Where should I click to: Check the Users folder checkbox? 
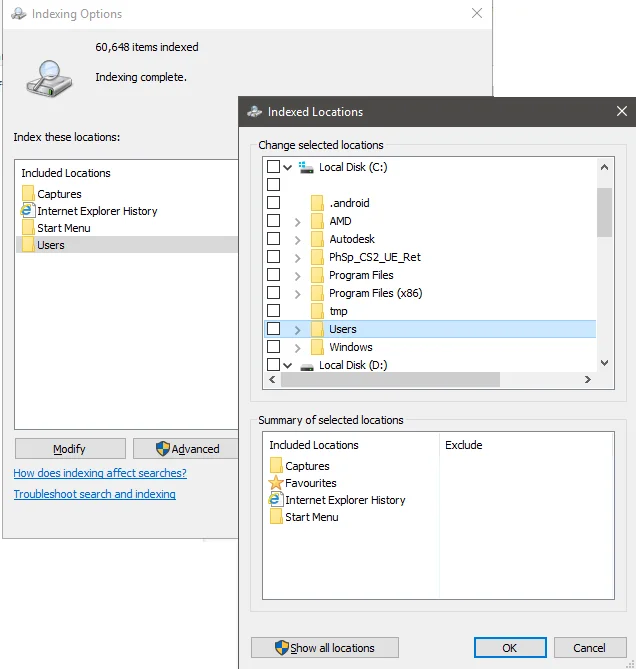(273, 329)
